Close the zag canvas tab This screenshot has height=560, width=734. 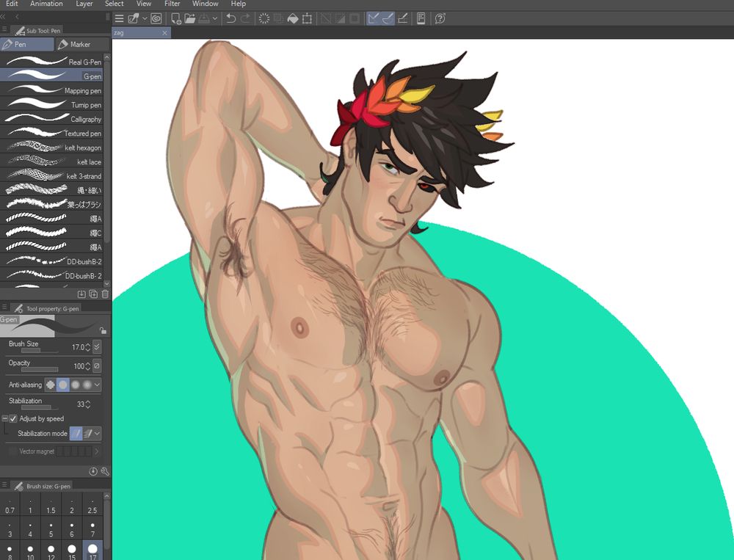164,33
